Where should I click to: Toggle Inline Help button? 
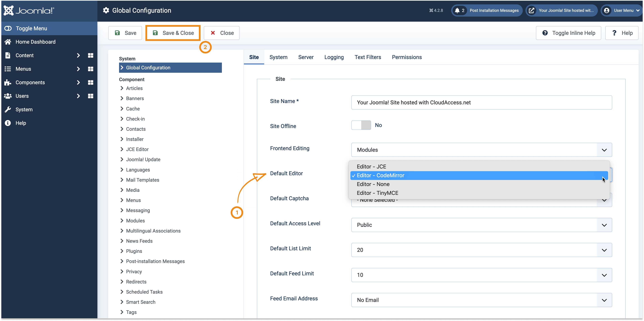[x=569, y=33]
